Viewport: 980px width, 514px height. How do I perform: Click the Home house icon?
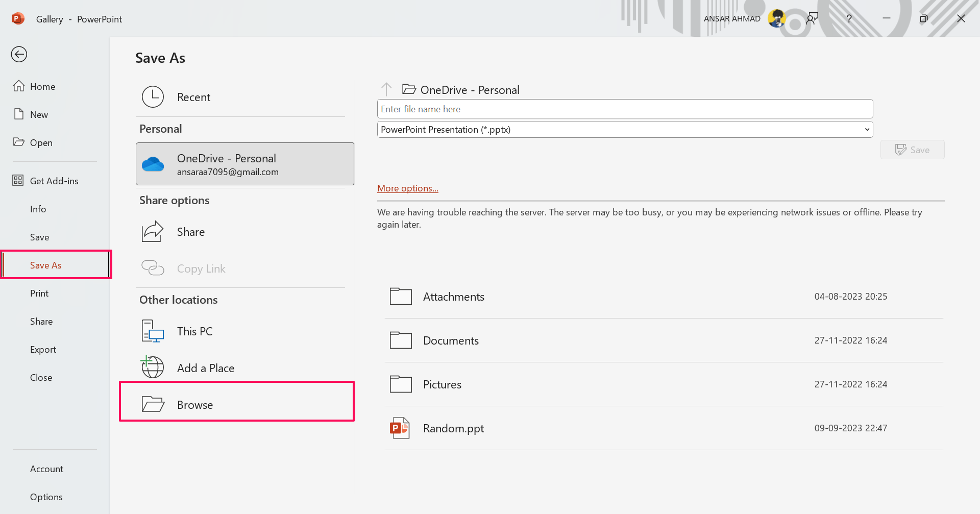coord(19,86)
